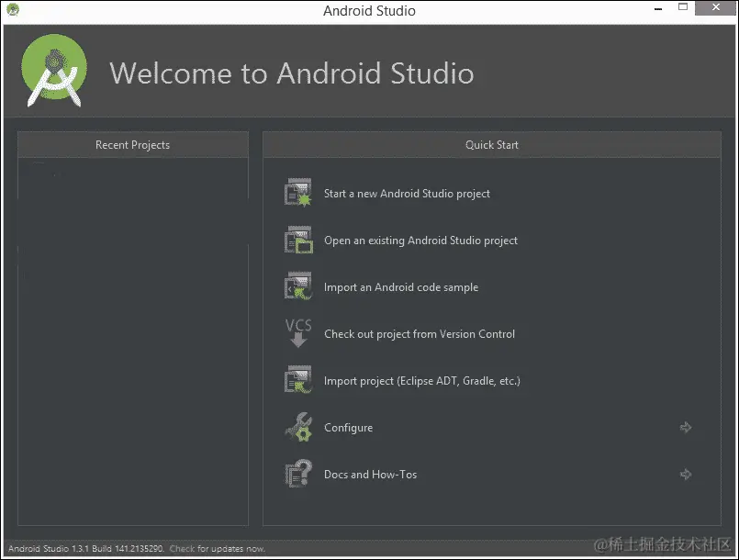Screen dimensions: 739x560
Task: Click the Configure wrench and gear icon
Action: [298, 427]
